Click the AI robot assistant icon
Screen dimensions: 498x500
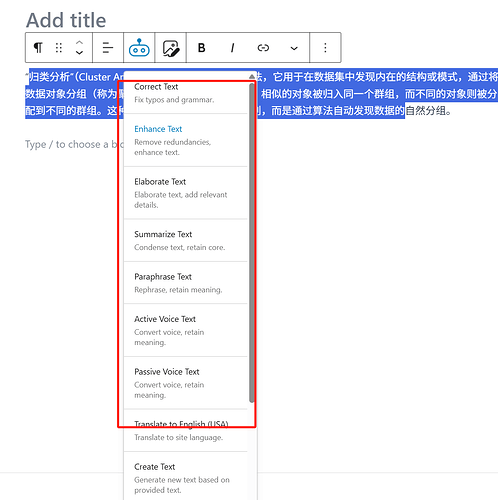click(139, 48)
